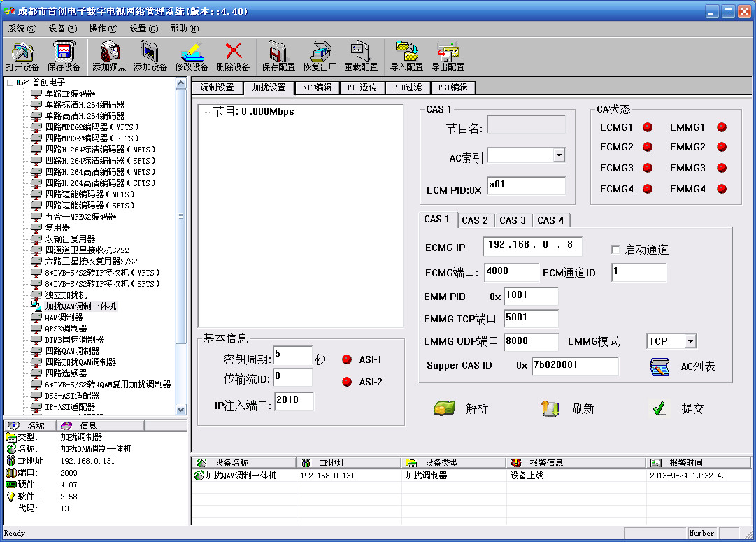Screen dimensions: 756x542
Task: Switch to the CAS 2 tab
Action: (x=475, y=220)
